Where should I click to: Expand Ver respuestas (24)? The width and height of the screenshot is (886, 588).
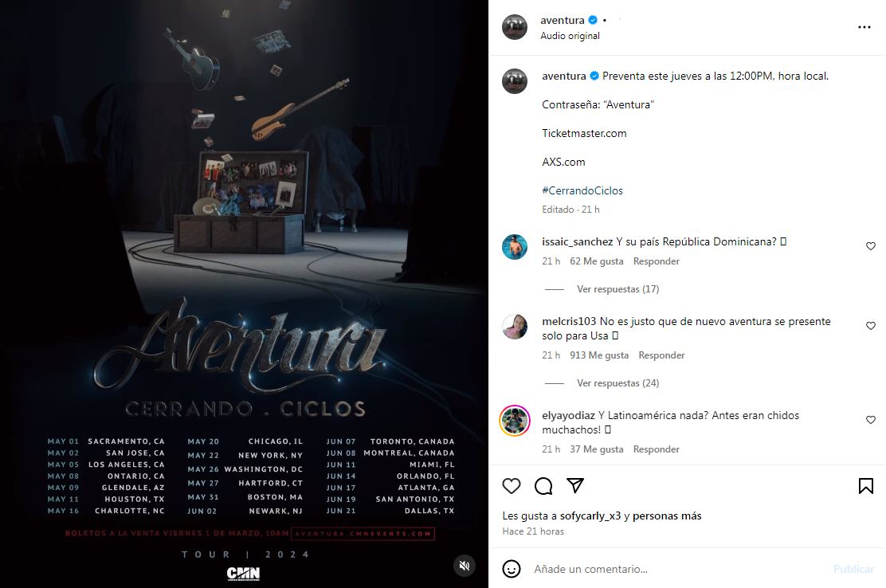(x=617, y=383)
